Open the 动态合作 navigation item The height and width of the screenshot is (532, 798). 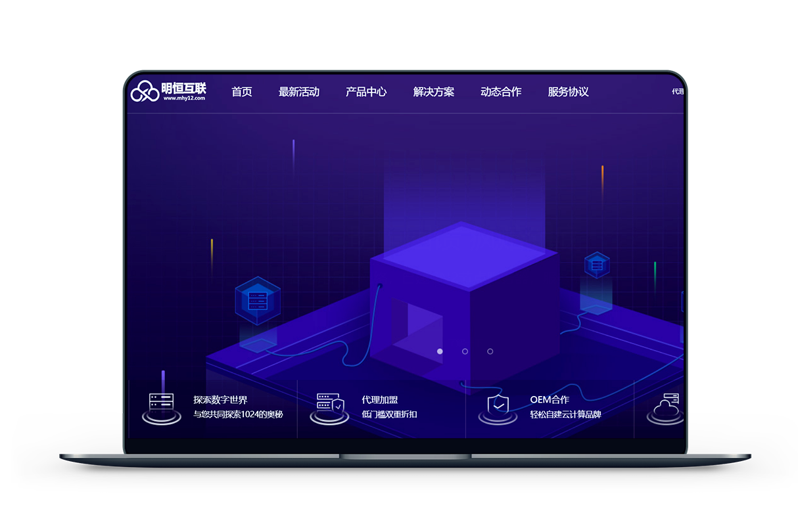pyautogui.click(x=501, y=92)
